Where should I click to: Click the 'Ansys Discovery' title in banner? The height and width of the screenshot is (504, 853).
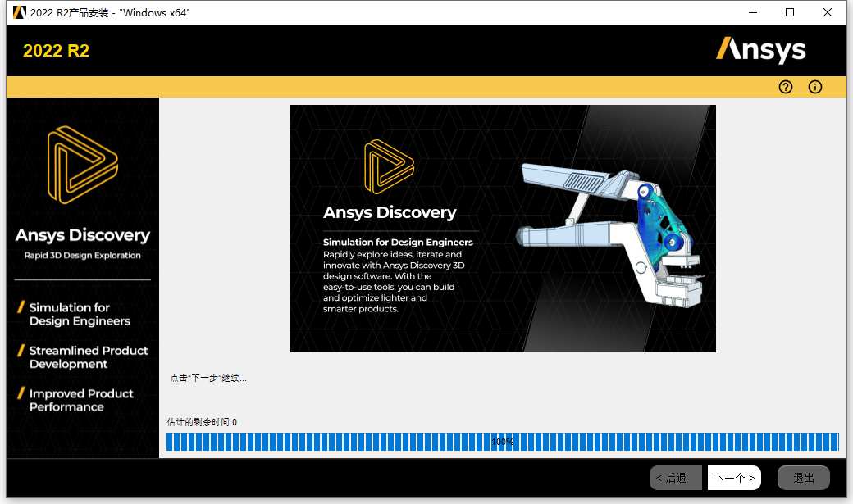point(390,212)
